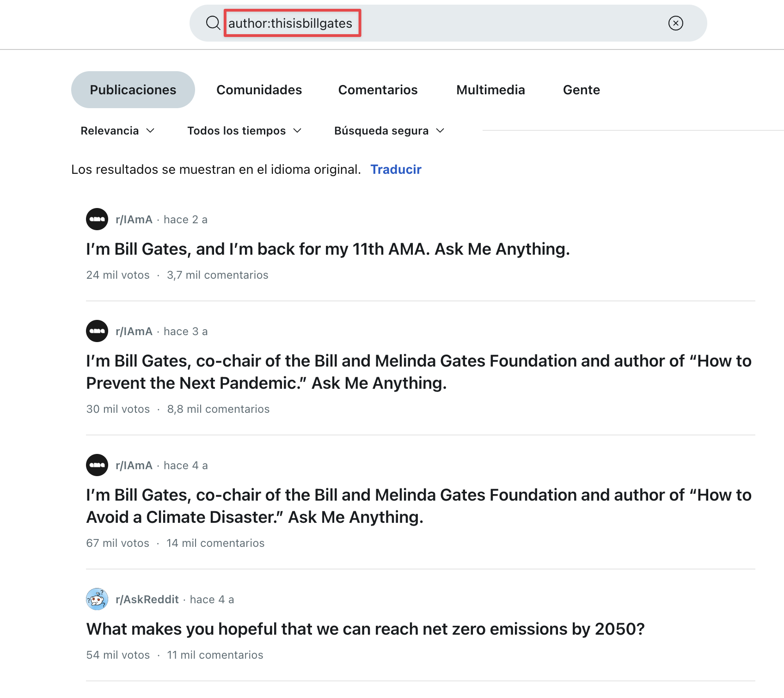Open the net zero emissions by 2050 post
Image resolution: width=784 pixels, height=698 pixels.
coord(365,629)
